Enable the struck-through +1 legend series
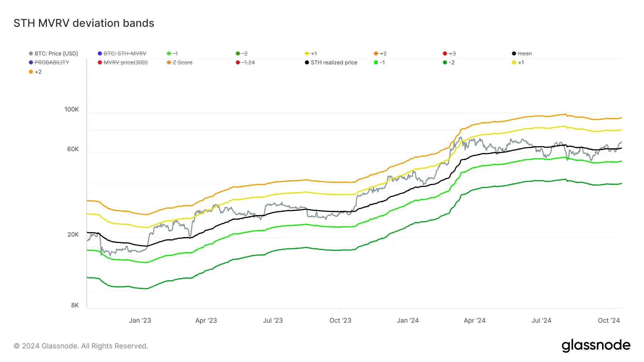The image size is (644, 362). point(311,54)
